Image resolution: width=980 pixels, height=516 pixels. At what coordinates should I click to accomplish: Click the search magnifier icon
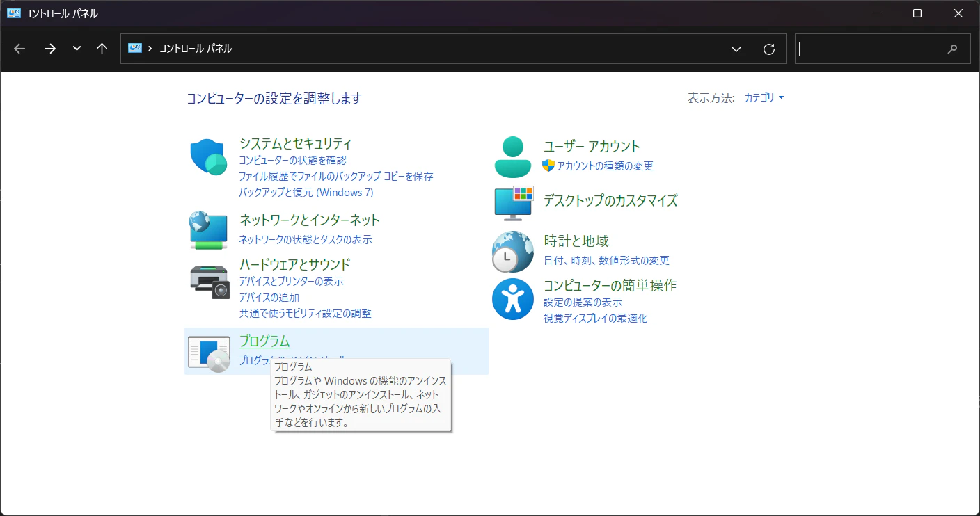pos(953,49)
